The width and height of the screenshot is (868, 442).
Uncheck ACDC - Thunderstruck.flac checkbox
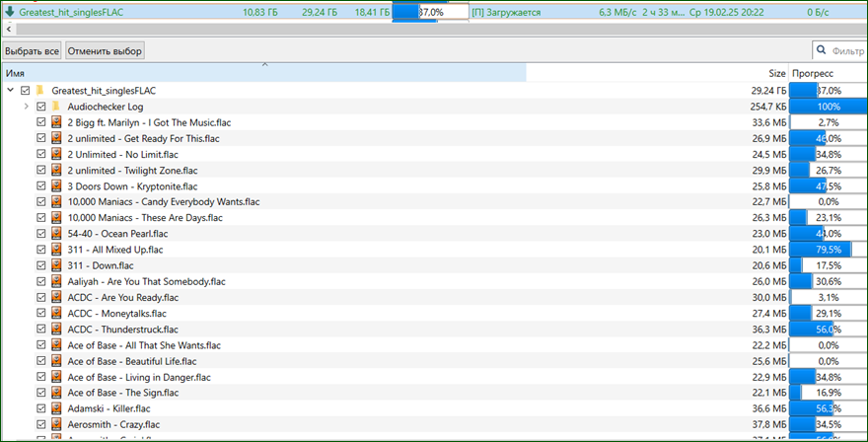[x=41, y=329]
